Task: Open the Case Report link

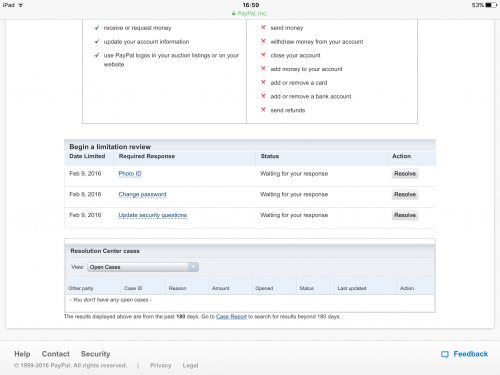Action: 231,316
